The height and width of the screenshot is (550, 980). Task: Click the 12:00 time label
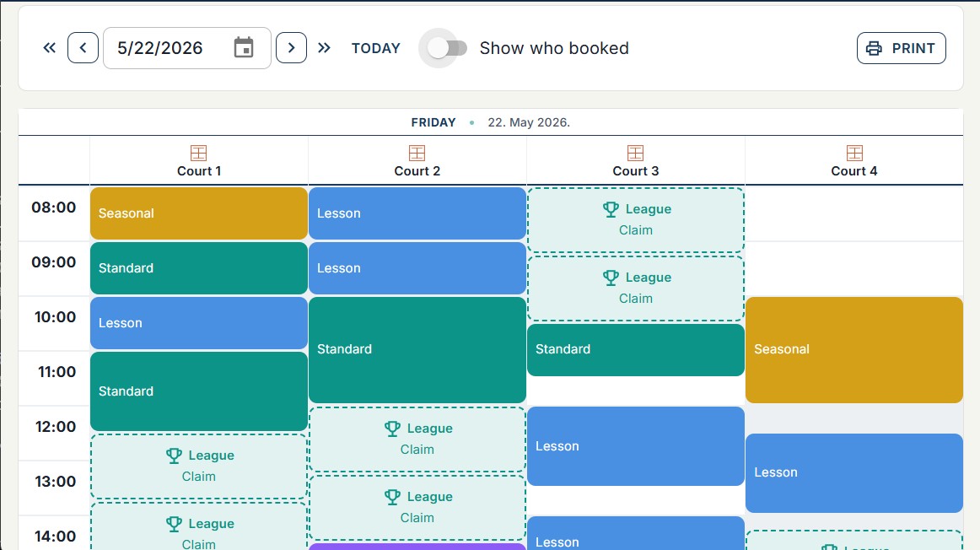[56, 428]
